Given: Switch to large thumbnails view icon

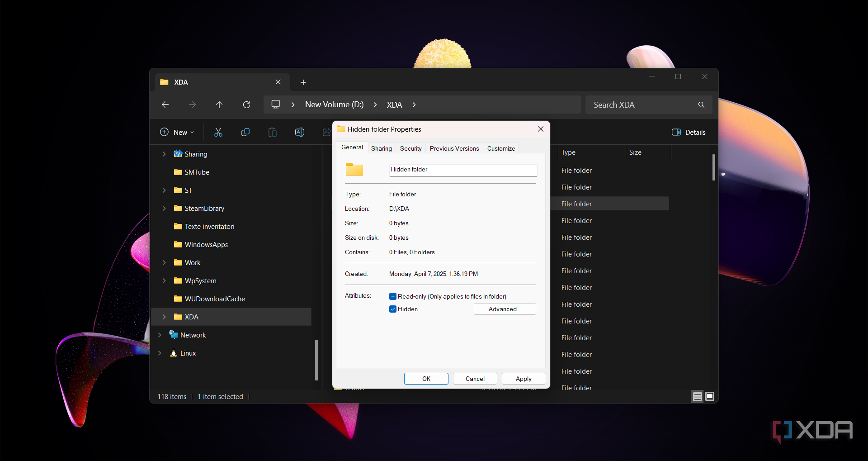Looking at the screenshot, I should pyautogui.click(x=710, y=397).
